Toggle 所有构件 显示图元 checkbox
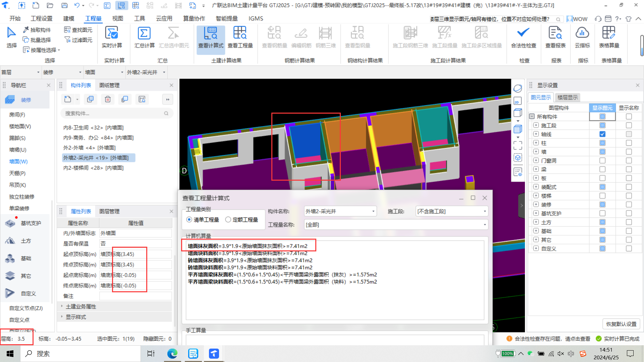Screen dimensions: 644x362 tap(602, 116)
